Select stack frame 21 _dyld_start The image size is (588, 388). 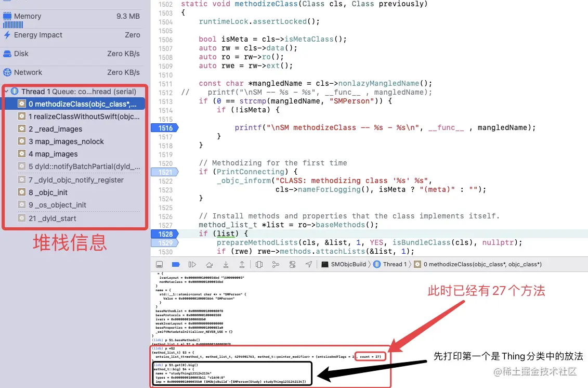coord(75,218)
